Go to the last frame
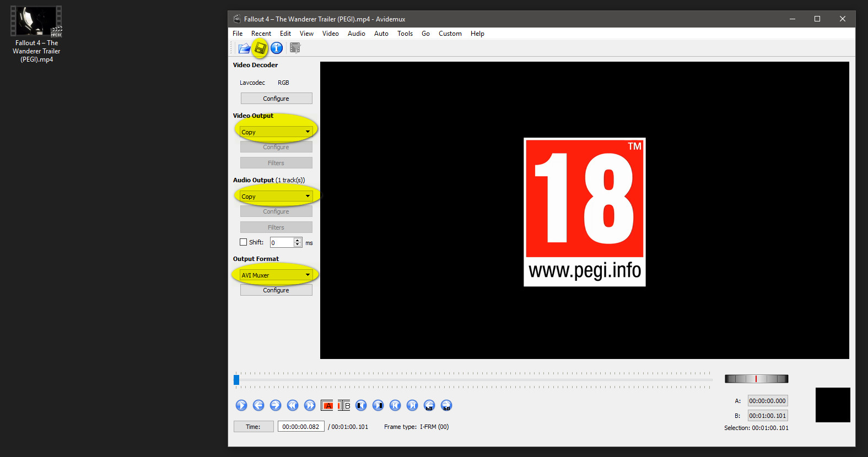This screenshot has height=457, width=868. pyautogui.click(x=412, y=405)
